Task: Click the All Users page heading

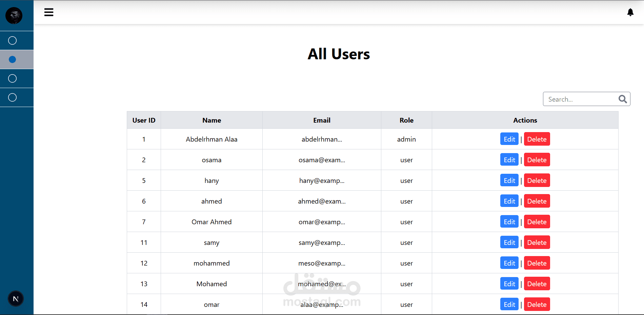Action: [339, 54]
